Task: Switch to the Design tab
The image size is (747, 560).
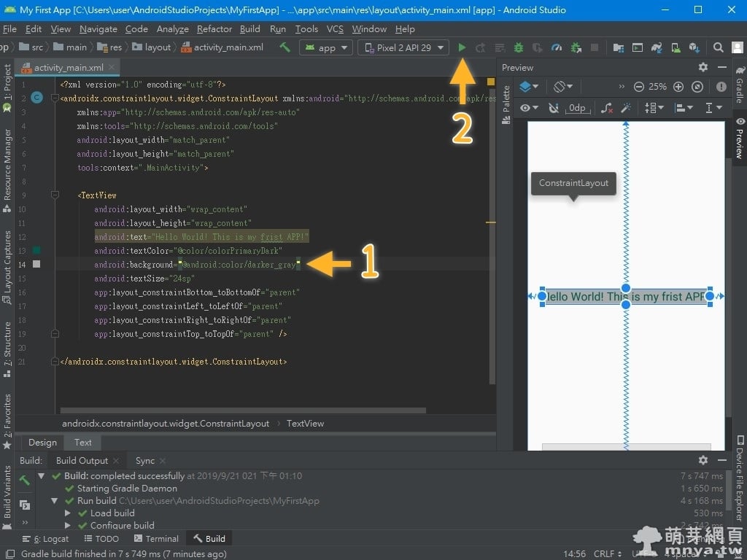Action: tap(42, 442)
